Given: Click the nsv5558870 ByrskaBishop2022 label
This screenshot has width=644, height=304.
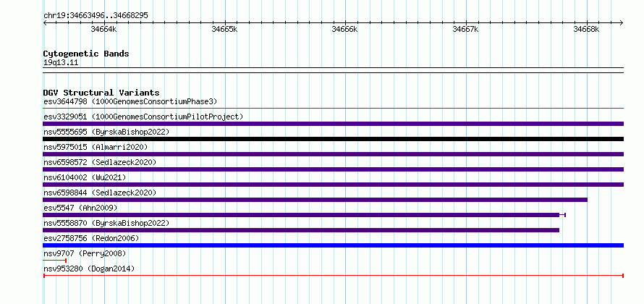Looking at the screenshot, I should click(106, 223).
